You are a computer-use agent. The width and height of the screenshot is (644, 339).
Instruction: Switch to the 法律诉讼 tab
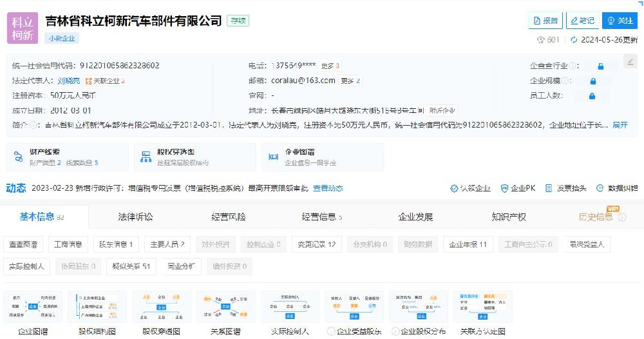tap(135, 217)
